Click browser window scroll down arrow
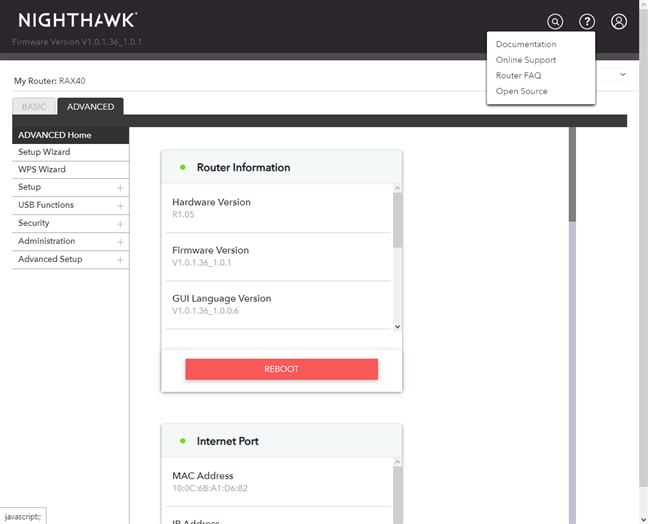648x524 pixels. point(643,519)
